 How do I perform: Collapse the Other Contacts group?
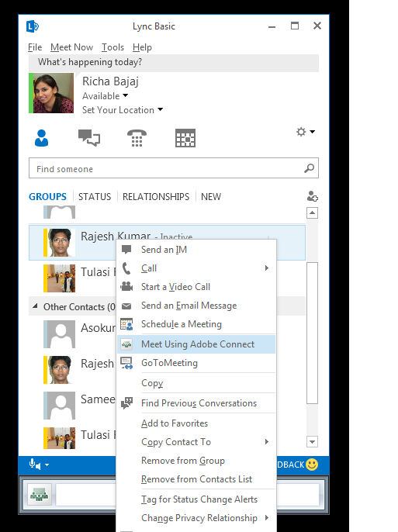click(x=35, y=306)
